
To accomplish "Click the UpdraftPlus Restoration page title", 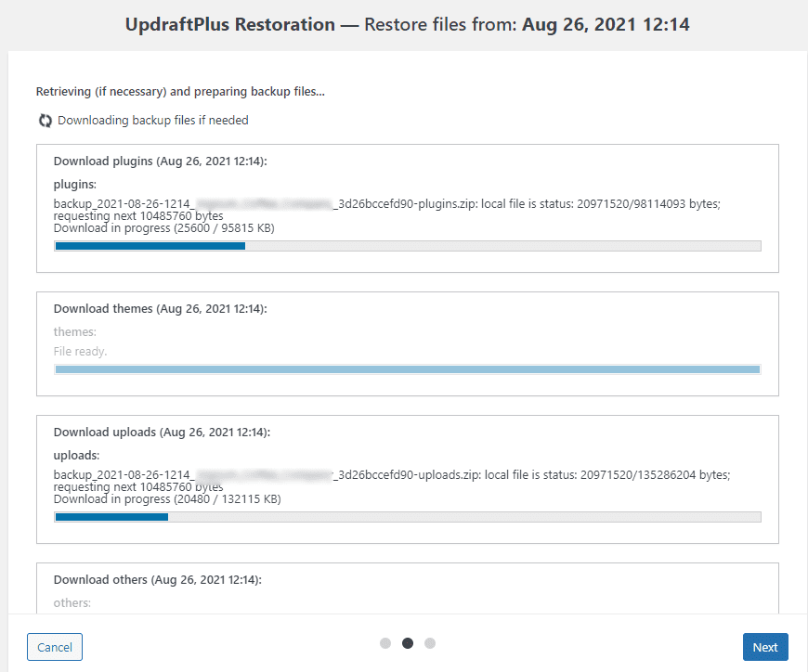I will point(407,25).
